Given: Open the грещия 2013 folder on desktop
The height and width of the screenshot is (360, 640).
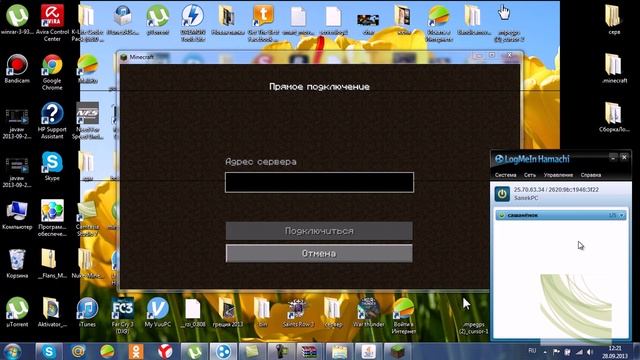Looking at the screenshot, I should [228, 312].
